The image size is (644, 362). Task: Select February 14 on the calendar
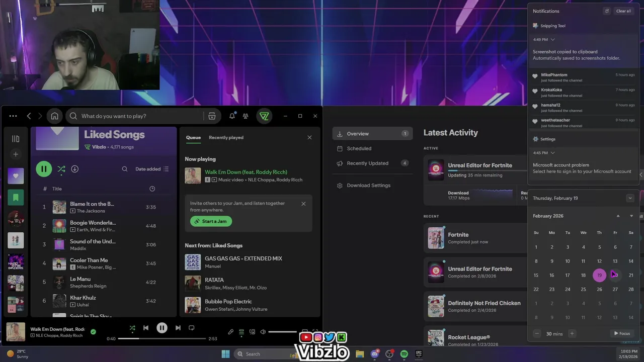[631, 261]
